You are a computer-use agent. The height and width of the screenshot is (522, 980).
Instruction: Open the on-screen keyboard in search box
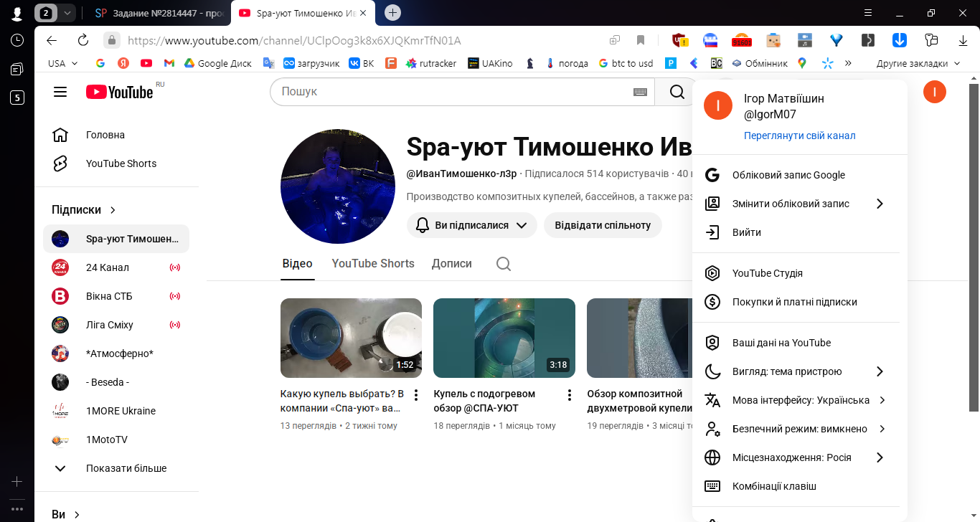point(641,92)
